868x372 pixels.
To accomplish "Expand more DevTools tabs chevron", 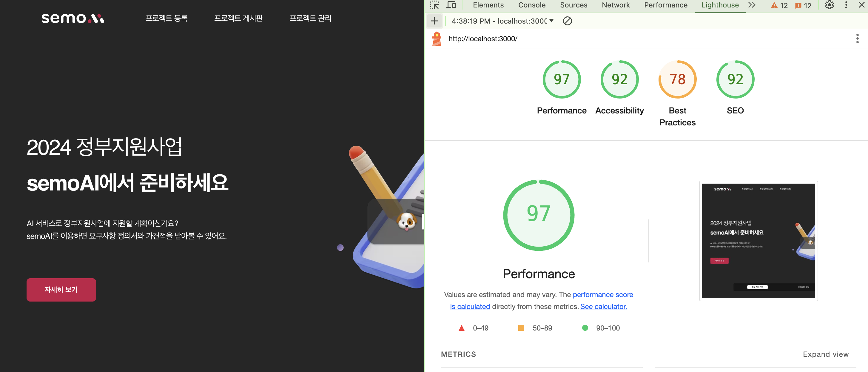I will point(752,5).
